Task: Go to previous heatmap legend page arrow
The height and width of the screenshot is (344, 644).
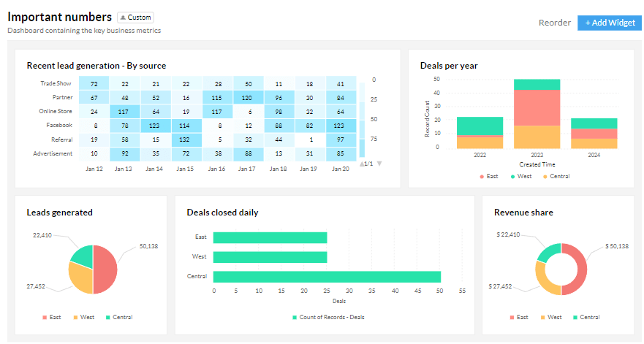Action: click(x=362, y=164)
